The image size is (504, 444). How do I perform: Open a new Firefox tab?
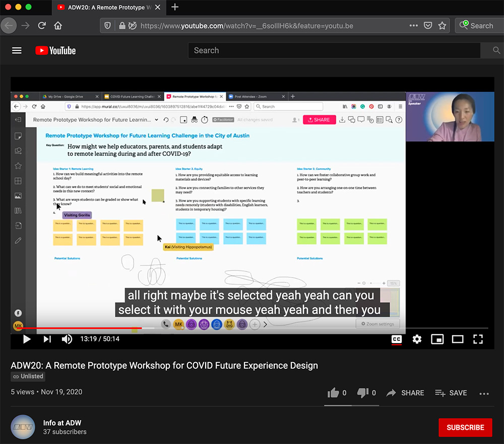pos(175,7)
